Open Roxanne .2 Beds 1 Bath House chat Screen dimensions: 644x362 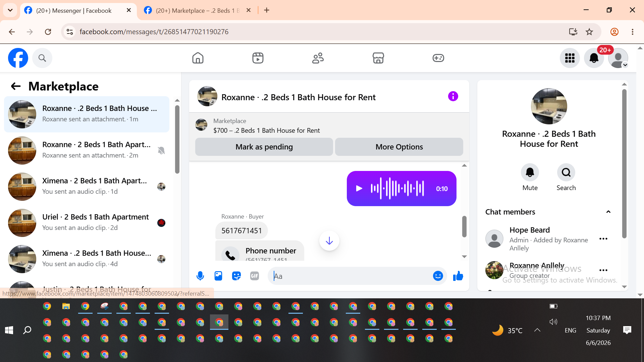(x=87, y=114)
